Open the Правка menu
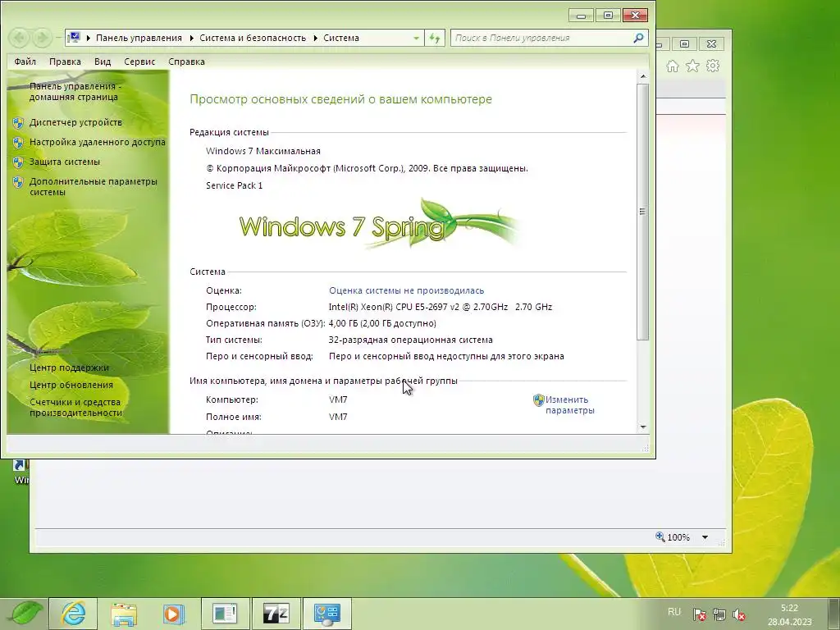Screen dimensions: 840x630 [x=65, y=62]
